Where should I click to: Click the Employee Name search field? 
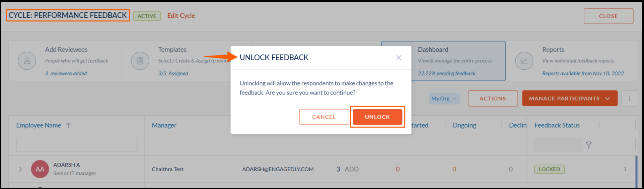click(77, 145)
